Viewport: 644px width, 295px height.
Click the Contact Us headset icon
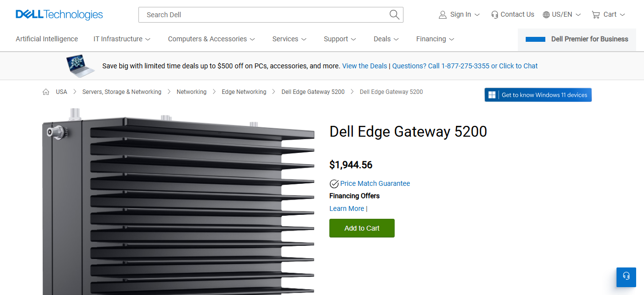coord(494,14)
